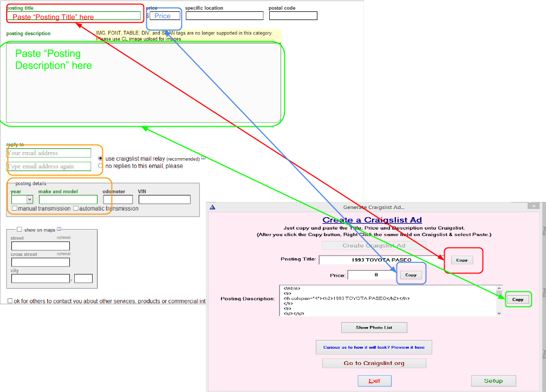Focus the postal code input
Screen dimensions: 546x392
point(293,16)
